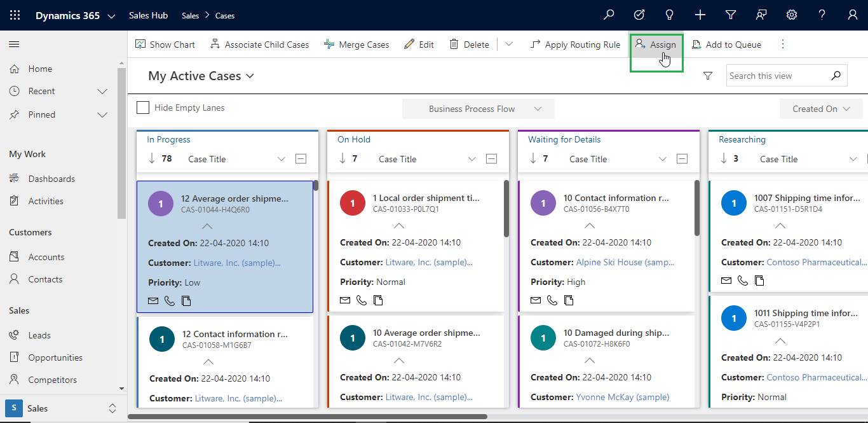Click Add to Queue command
This screenshot has width=868, height=423.
tap(726, 45)
